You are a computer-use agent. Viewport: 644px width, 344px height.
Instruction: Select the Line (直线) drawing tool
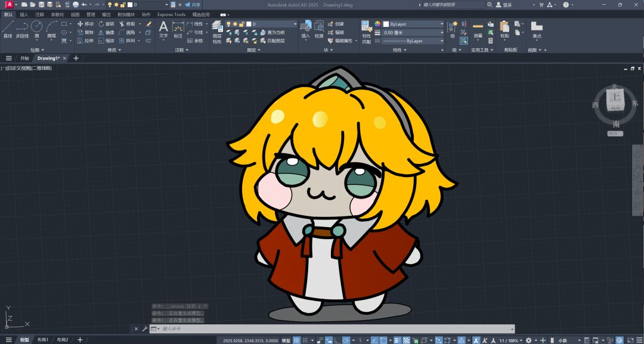coord(8,29)
